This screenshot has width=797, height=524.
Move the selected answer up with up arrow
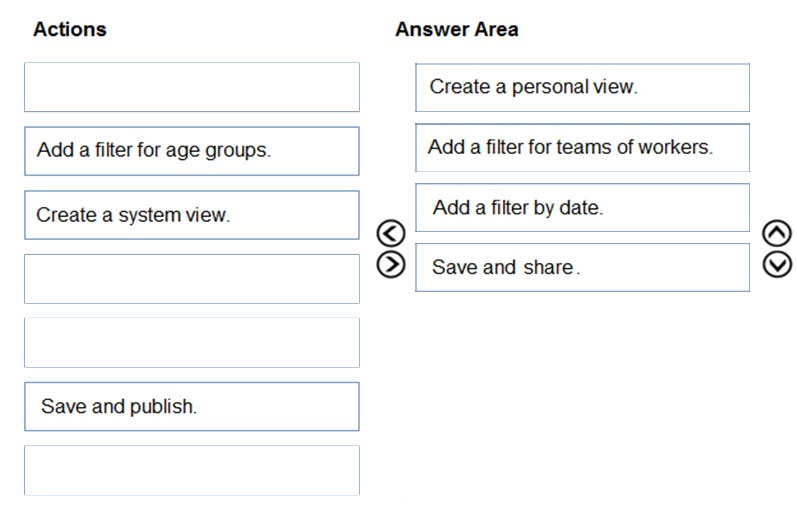point(777,233)
